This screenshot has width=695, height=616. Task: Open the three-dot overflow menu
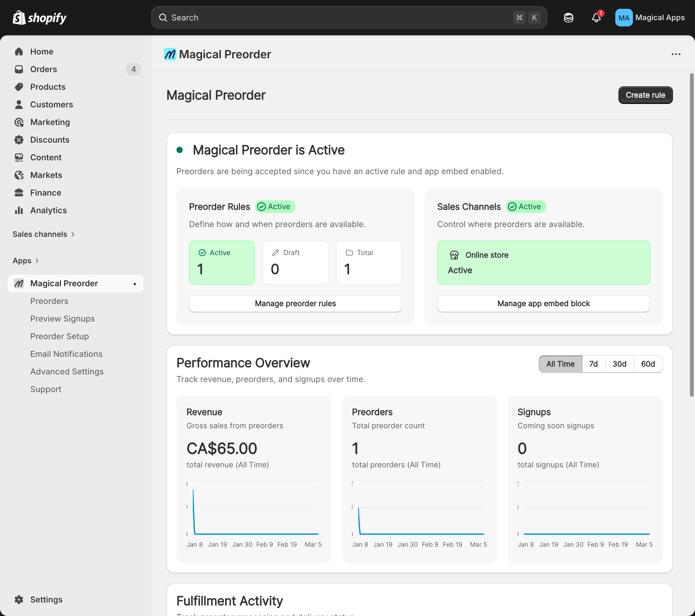[x=676, y=54]
